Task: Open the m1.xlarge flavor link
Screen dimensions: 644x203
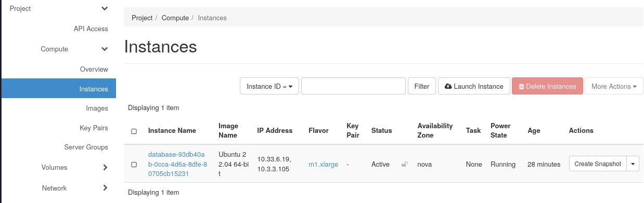Action: (x=323, y=165)
